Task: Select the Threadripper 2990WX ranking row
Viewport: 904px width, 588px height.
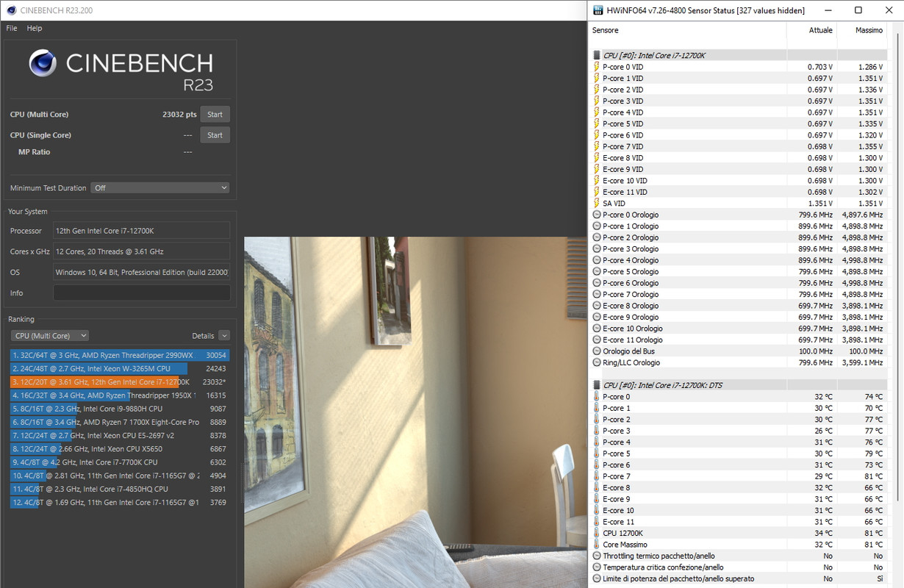Action: pos(120,355)
